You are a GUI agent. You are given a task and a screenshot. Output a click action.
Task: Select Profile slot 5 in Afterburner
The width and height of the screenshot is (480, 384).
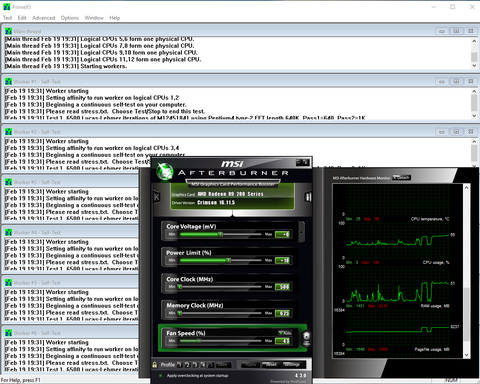211,365
